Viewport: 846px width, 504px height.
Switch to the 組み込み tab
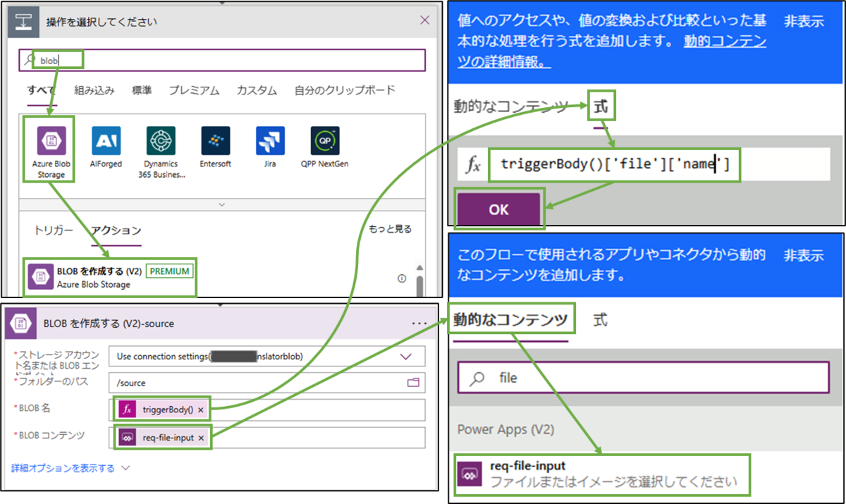pos(95,90)
